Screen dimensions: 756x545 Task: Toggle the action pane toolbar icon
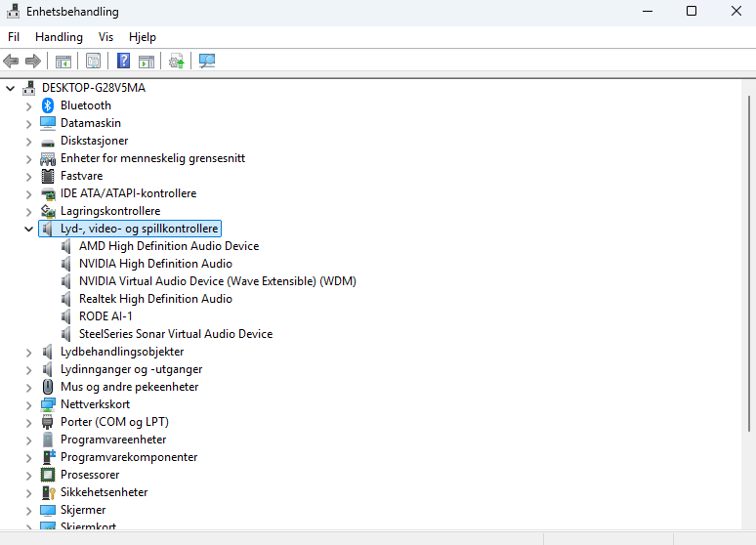147,62
